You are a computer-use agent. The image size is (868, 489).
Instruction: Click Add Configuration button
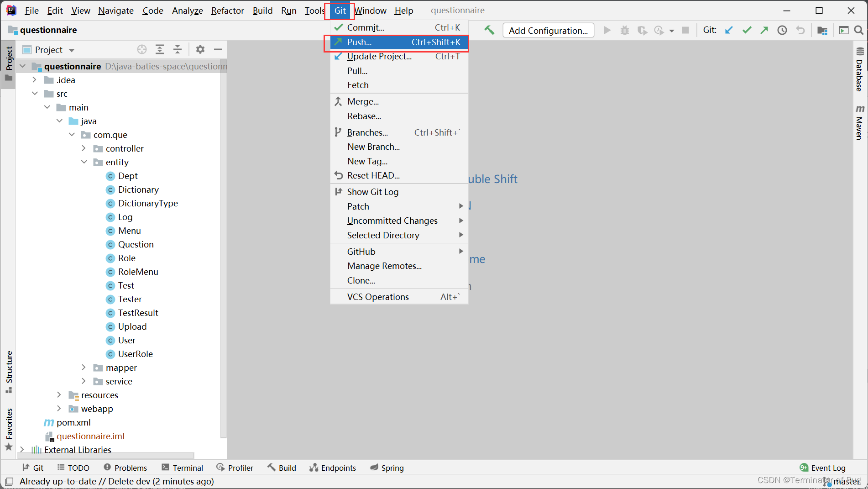tap(548, 30)
